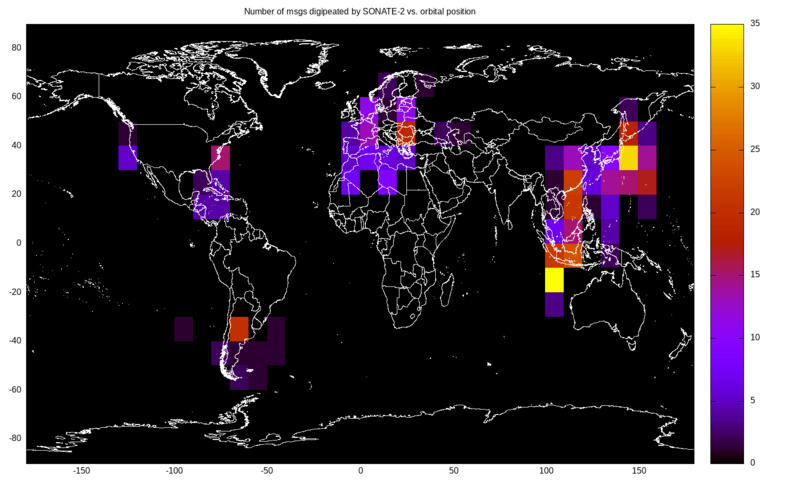Select the red heatmap cell over eastern Europe
This screenshot has width=800, height=480.
[x=406, y=134]
